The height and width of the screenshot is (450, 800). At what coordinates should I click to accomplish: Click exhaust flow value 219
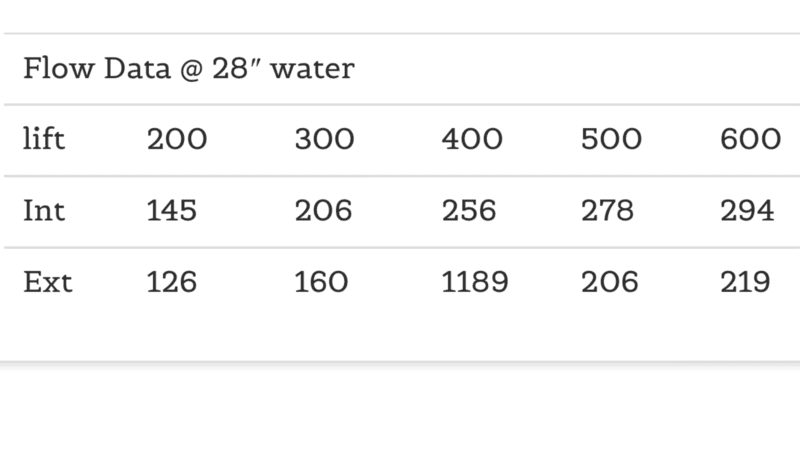point(745,282)
